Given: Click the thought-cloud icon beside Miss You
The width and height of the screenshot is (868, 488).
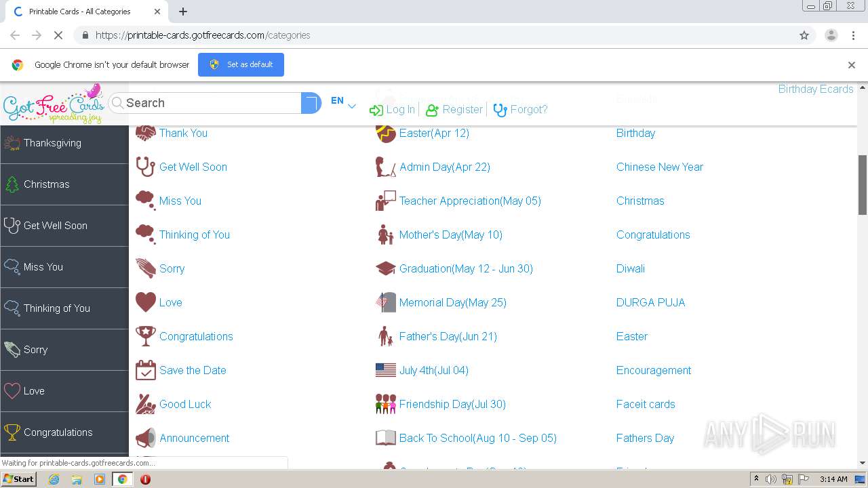Looking at the screenshot, I should [x=145, y=199].
